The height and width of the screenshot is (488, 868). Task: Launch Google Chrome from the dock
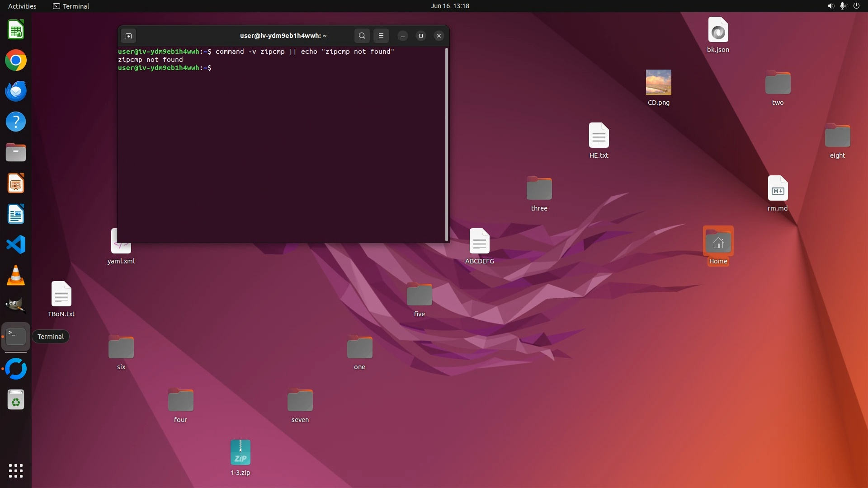tap(16, 61)
